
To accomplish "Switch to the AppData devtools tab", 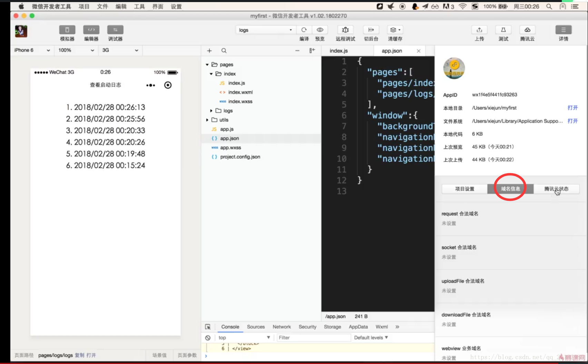I will point(358,327).
